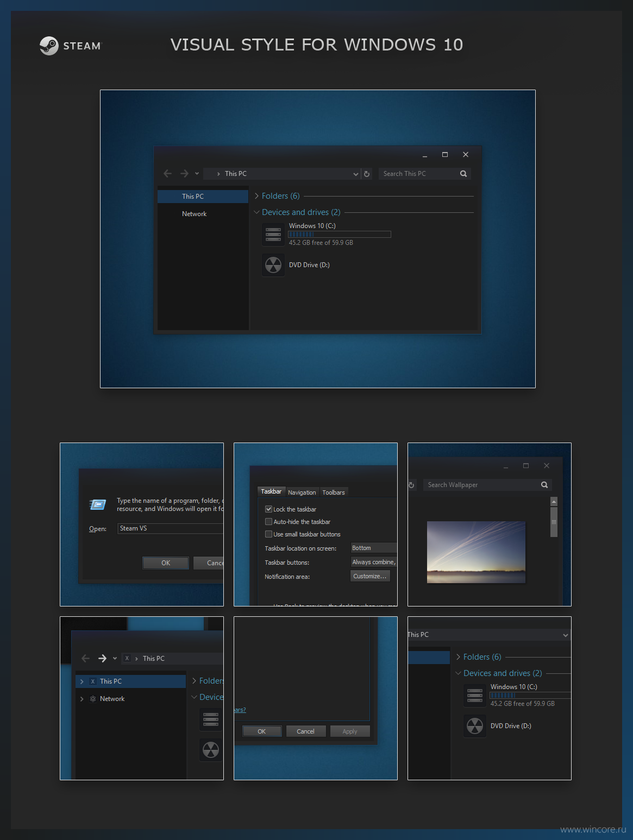Switch to the Taskbar tab

[x=271, y=491]
